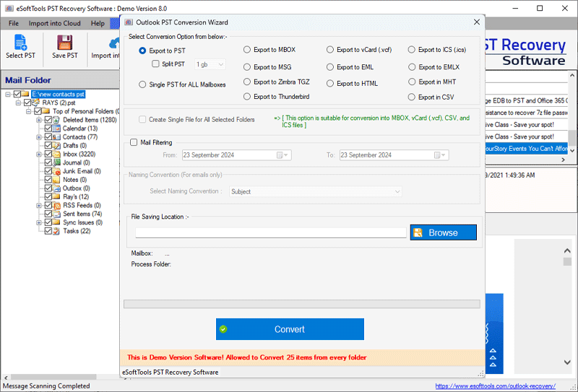Select Export in MHT option
Screen dimensions: 578x392
pyautogui.click(x=412, y=82)
